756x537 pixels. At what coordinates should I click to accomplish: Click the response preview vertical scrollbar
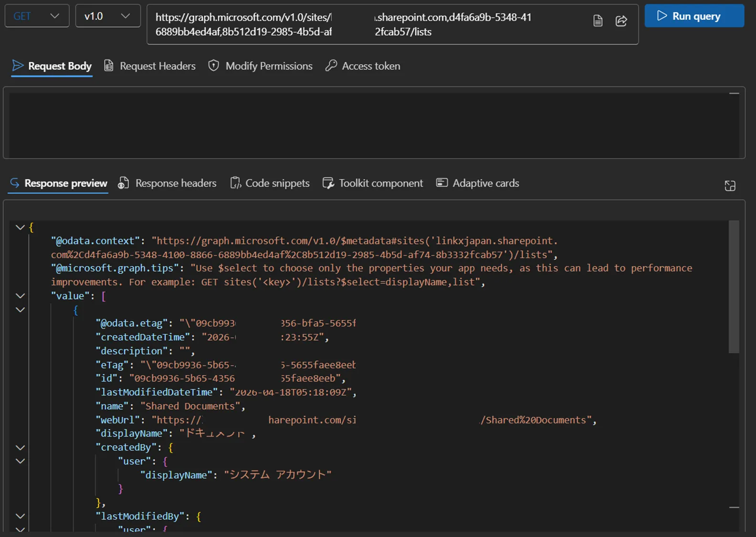coord(734,286)
